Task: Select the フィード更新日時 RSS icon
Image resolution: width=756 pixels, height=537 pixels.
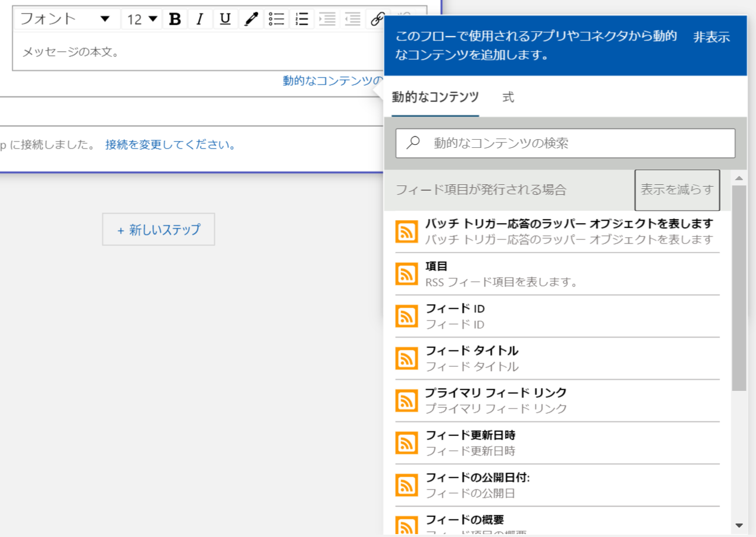Action: point(406,443)
